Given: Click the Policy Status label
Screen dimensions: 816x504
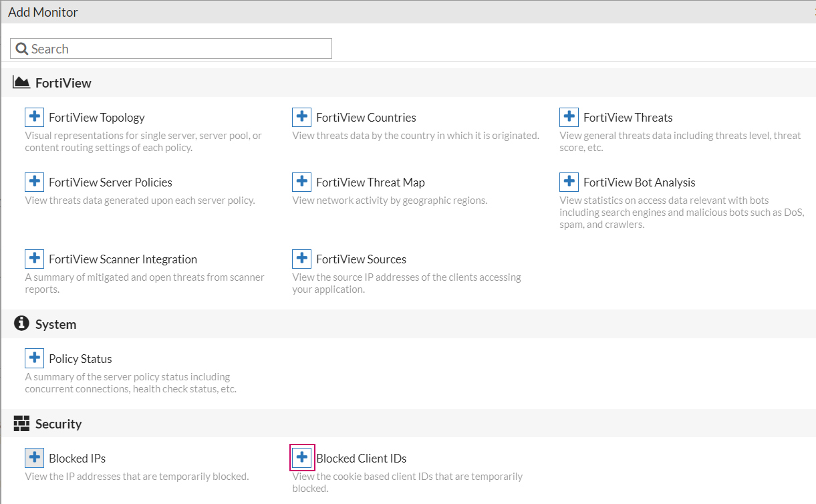Looking at the screenshot, I should point(80,359).
